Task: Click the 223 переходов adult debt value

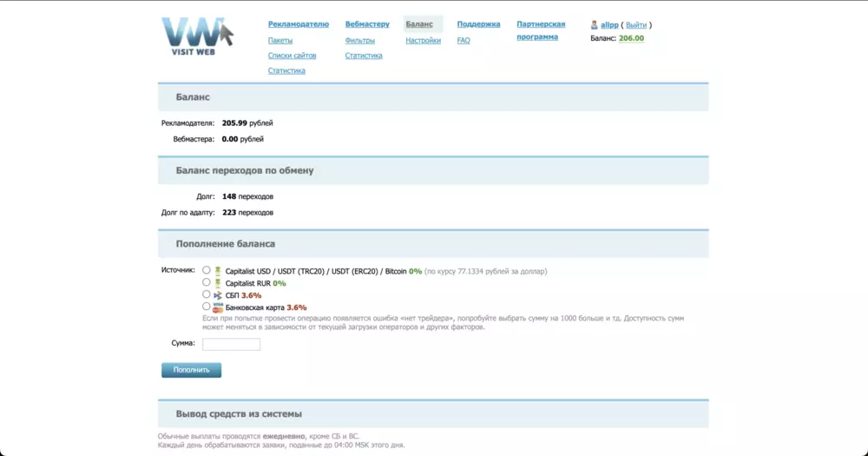Action: (x=247, y=213)
